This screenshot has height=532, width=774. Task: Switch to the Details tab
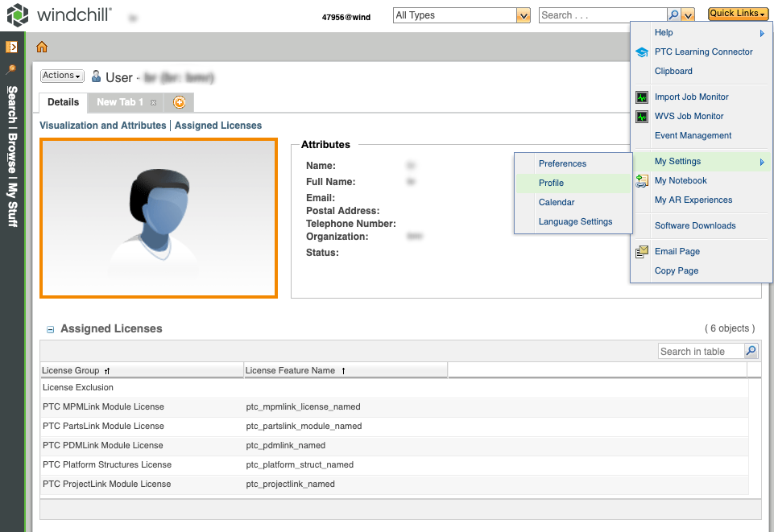[x=63, y=102]
